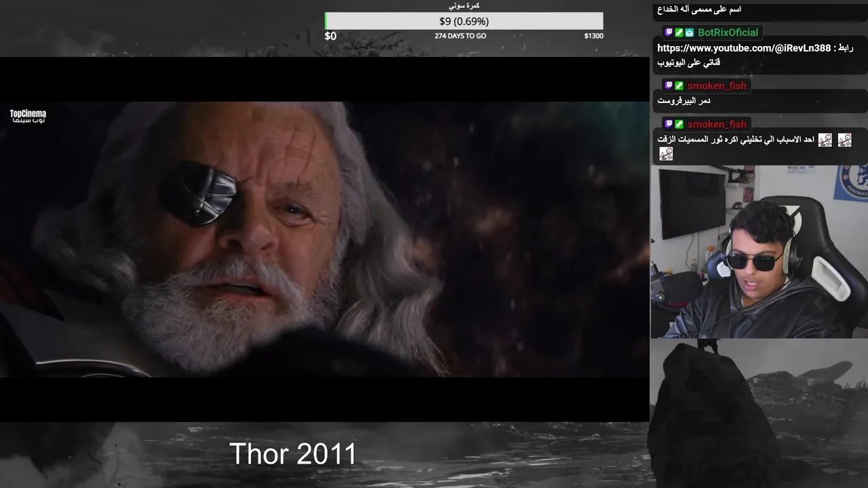Click the Thor movie video frame
This screenshot has width=868, height=488.
(x=325, y=239)
